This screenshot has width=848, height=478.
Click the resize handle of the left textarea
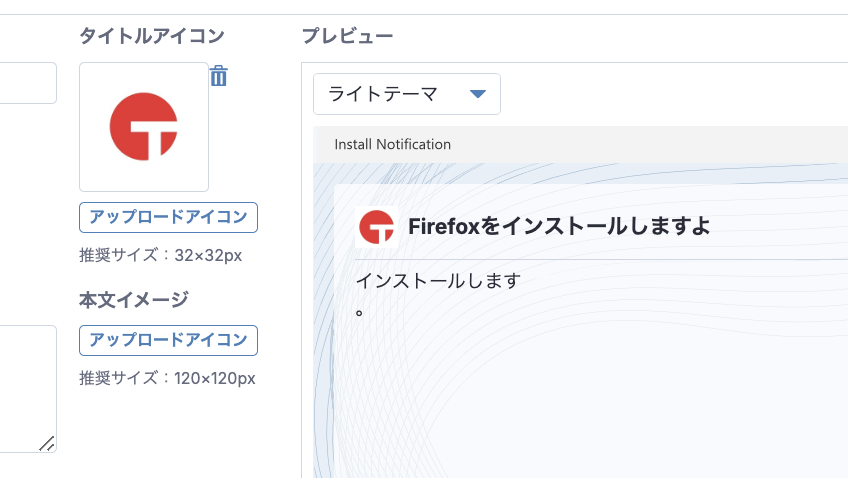(47, 443)
